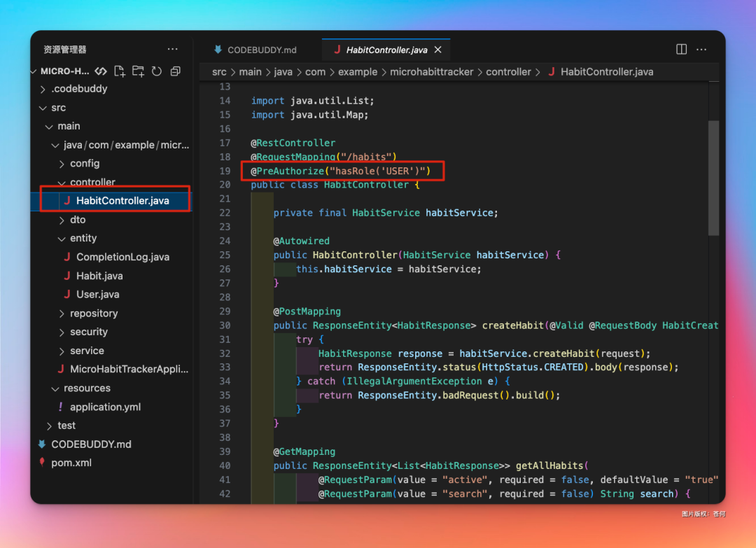Click the microhabittracker breadcrumb segment
The height and width of the screenshot is (548, 756).
click(431, 72)
